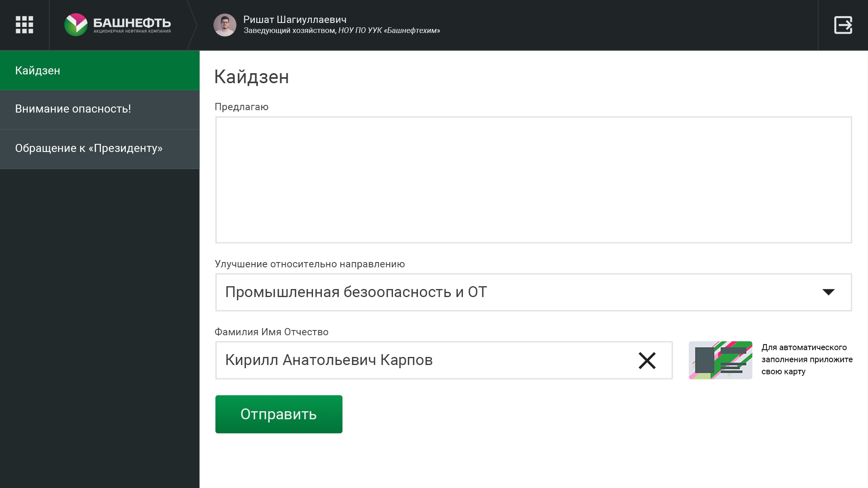Click the Улучшение относительно направлению label
Screen dimensions: 868x488
point(309,264)
